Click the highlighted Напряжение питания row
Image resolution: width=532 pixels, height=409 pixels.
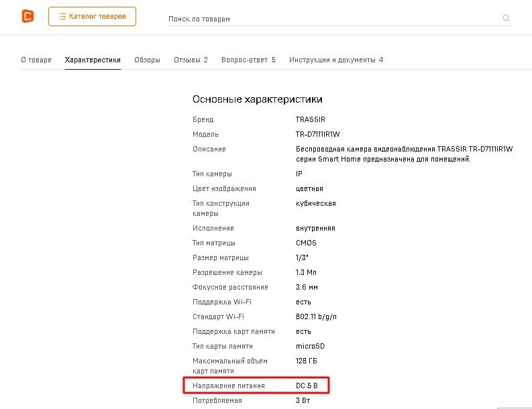click(256, 386)
